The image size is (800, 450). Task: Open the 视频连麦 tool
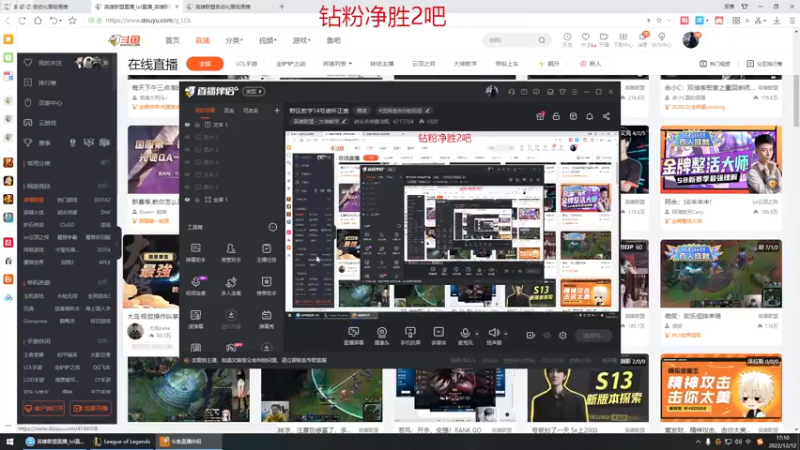point(195,286)
